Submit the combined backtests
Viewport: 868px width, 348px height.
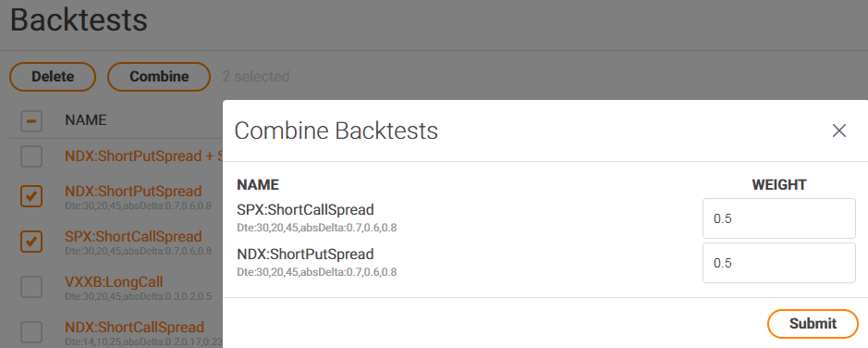[x=813, y=324]
